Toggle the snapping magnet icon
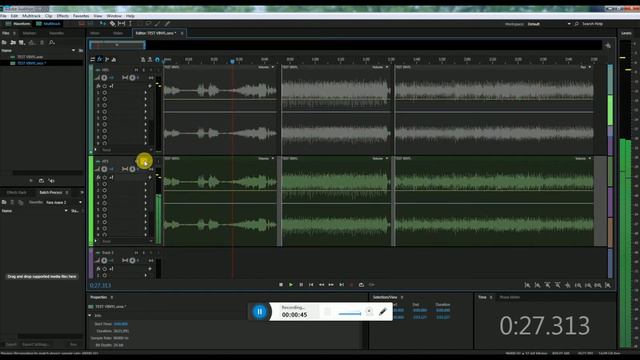Image resolution: width=640 pixels, height=360 pixels. (157, 60)
